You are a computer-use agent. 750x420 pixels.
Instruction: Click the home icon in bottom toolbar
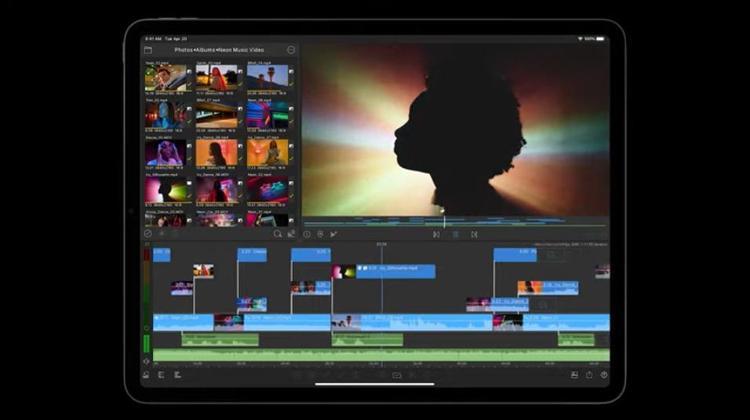[x=147, y=375]
